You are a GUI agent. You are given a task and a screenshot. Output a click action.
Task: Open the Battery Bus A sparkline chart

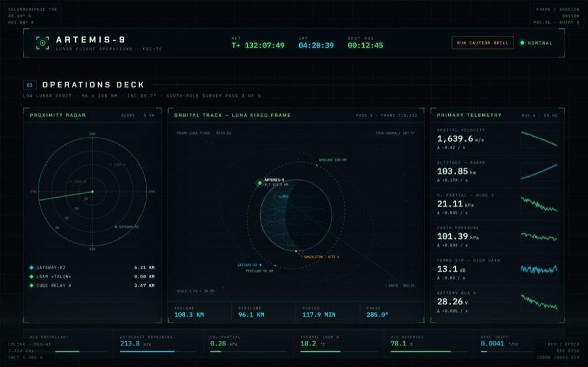(x=539, y=302)
